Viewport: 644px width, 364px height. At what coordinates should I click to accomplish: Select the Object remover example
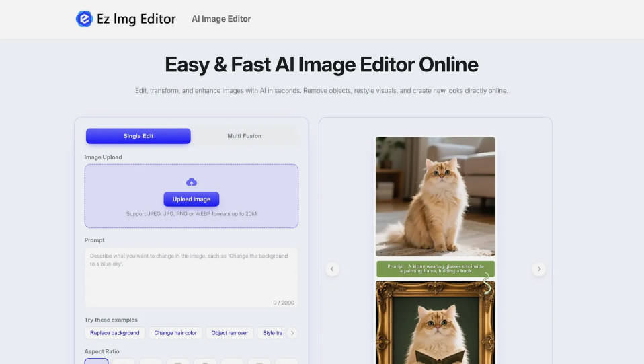coord(230,333)
